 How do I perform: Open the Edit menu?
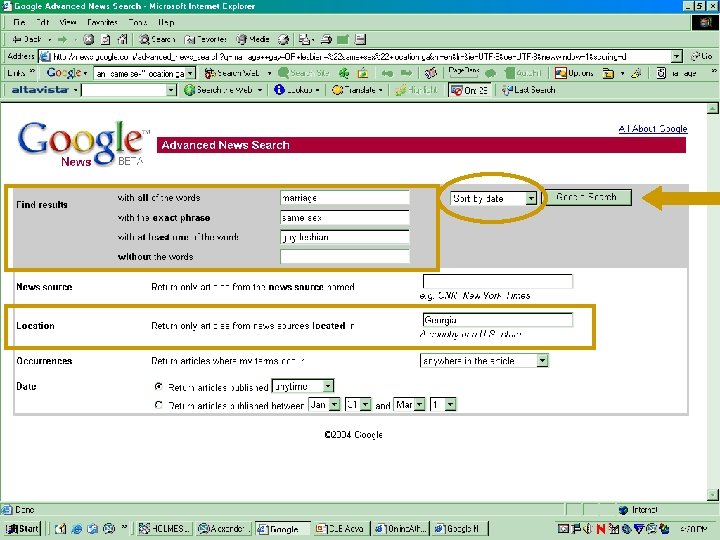click(x=43, y=22)
